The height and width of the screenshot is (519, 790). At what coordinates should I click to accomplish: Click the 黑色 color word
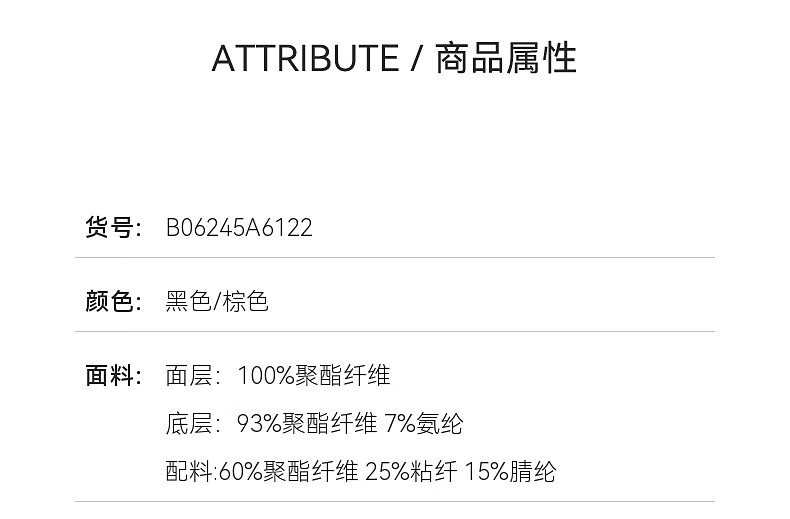click(x=188, y=301)
